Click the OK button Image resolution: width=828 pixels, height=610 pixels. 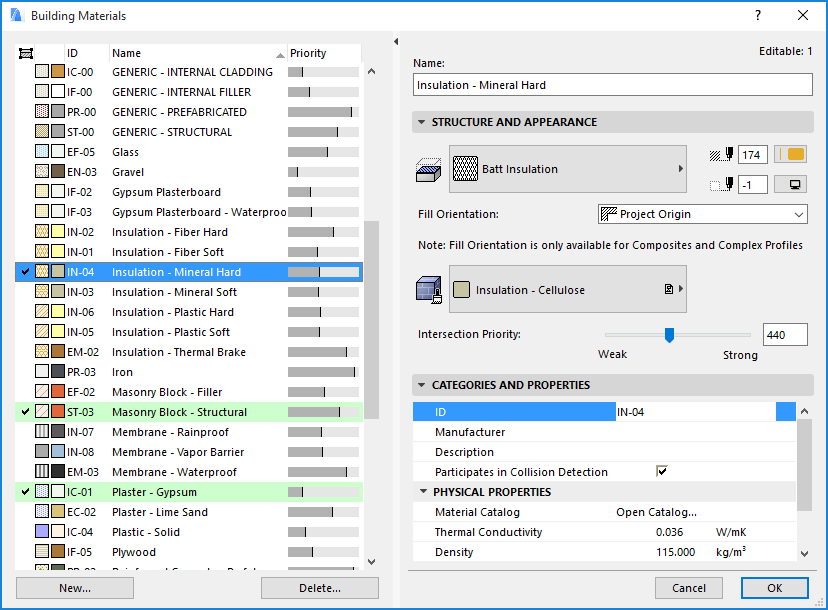click(x=775, y=588)
